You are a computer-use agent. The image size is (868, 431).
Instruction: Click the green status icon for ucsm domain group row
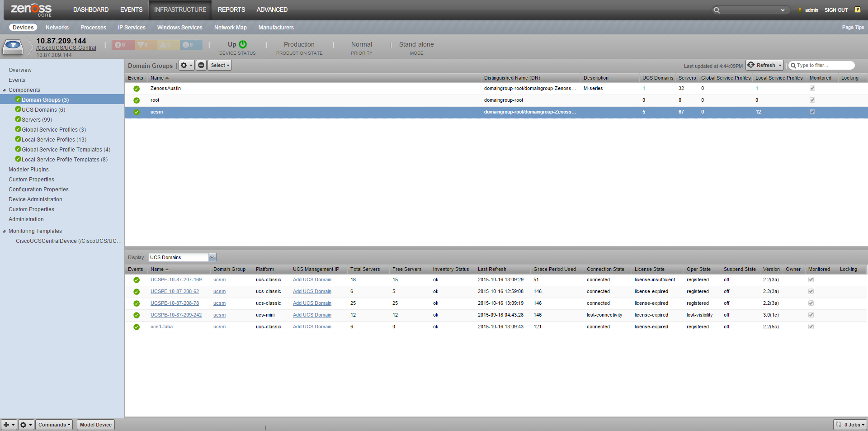137,112
